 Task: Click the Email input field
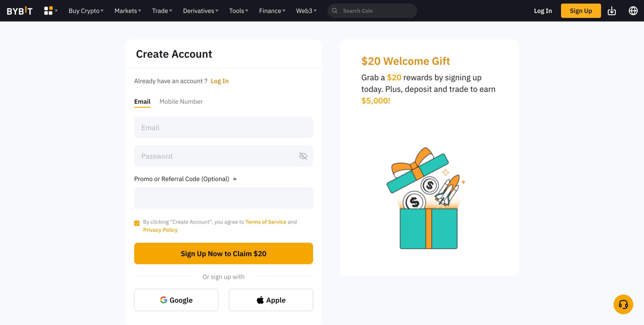click(x=223, y=127)
